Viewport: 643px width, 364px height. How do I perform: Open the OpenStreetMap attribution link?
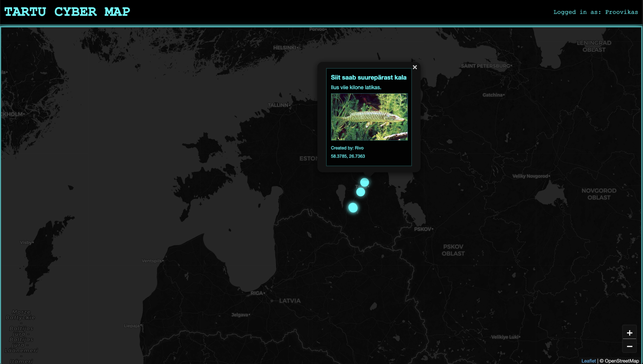point(621,361)
